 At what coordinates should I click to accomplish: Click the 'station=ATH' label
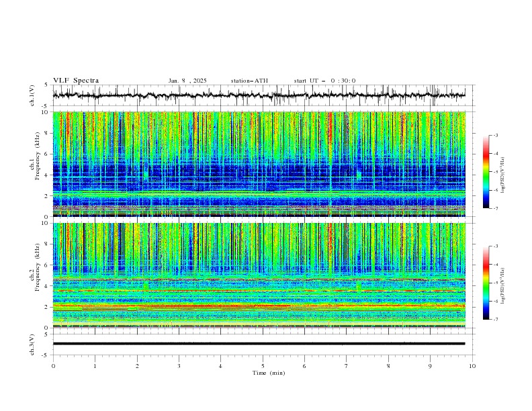coord(249,81)
